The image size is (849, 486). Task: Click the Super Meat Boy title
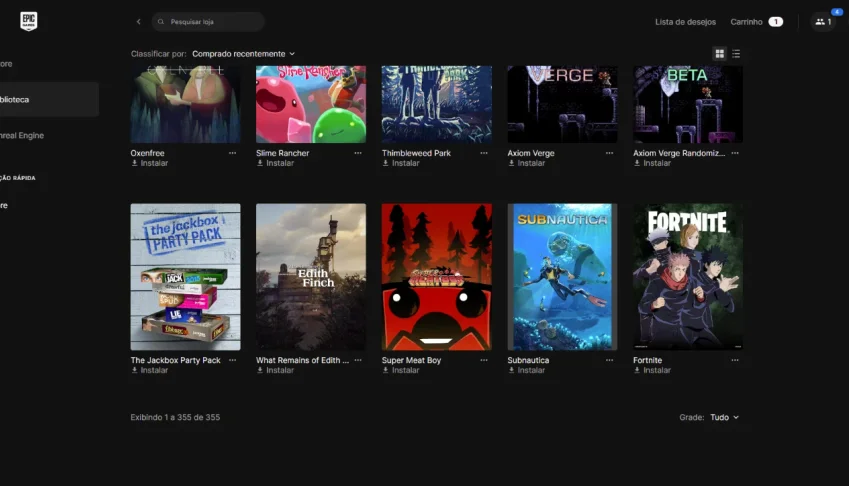pos(411,360)
